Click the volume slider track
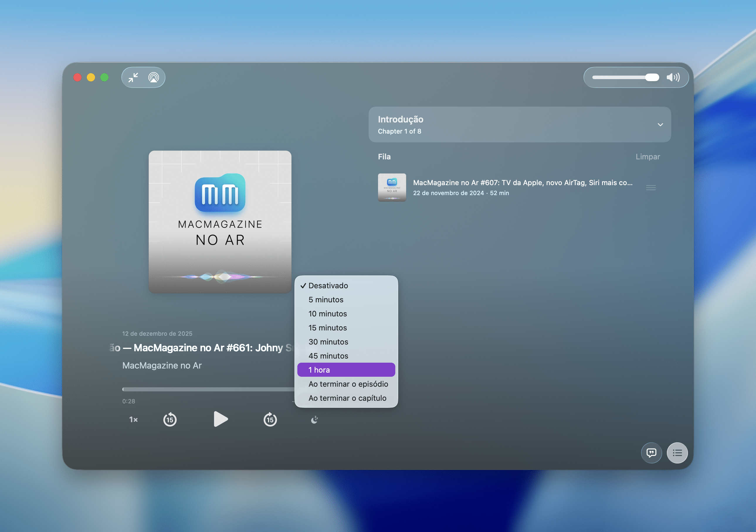756x532 pixels. point(619,77)
